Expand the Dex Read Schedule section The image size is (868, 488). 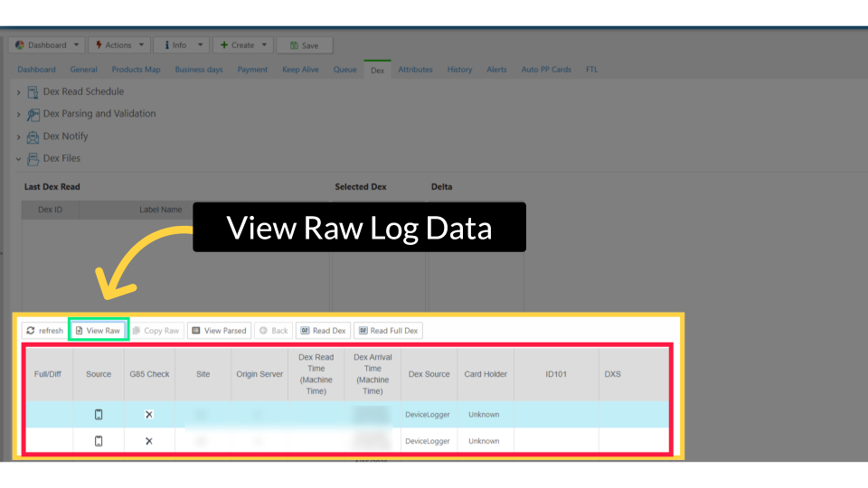(82, 91)
